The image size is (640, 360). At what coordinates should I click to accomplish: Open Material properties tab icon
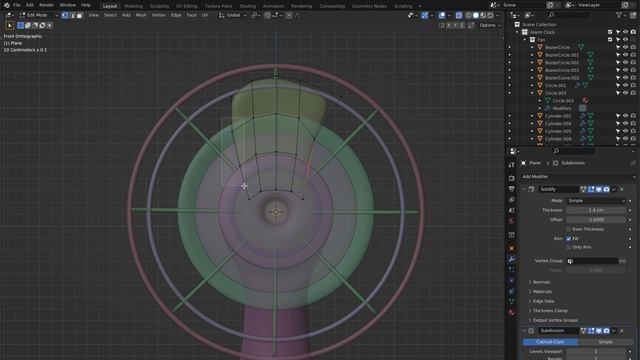click(512, 312)
